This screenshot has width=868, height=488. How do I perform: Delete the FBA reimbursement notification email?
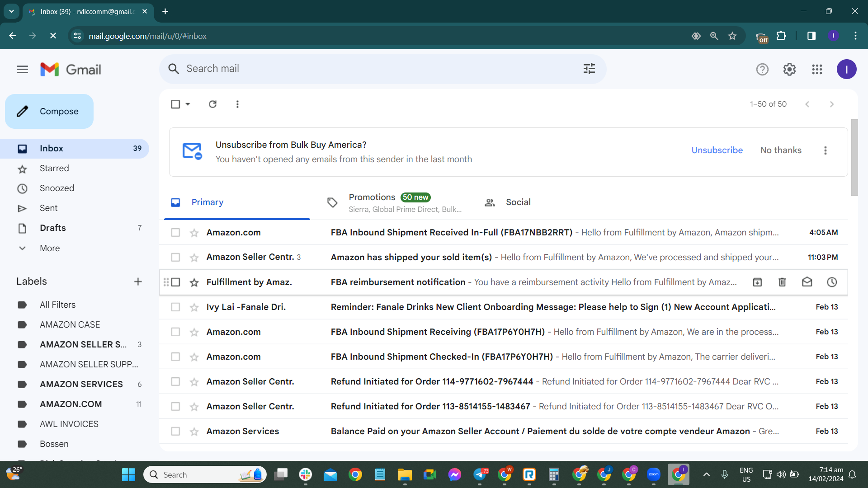782,282
